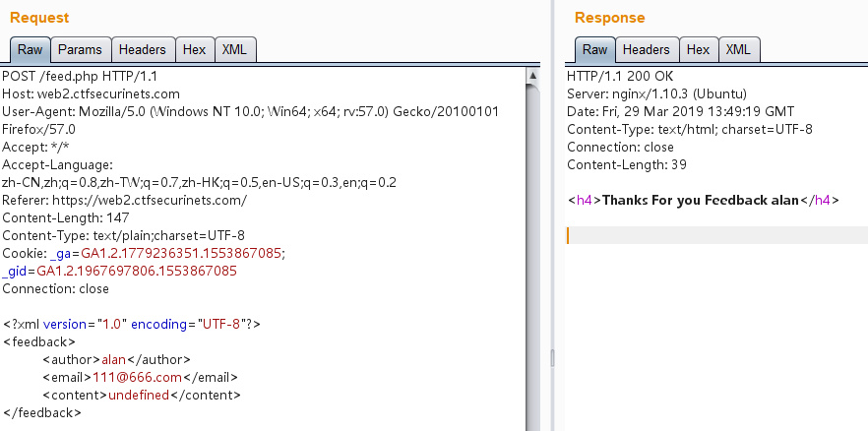
Task: Select the Response Raw tab
Action: [594, 49]
